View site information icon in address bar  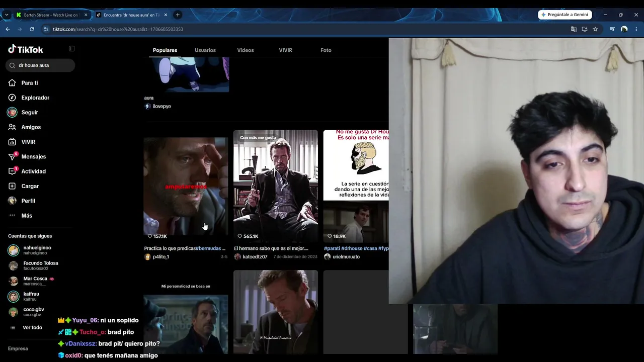click(46, 29)
